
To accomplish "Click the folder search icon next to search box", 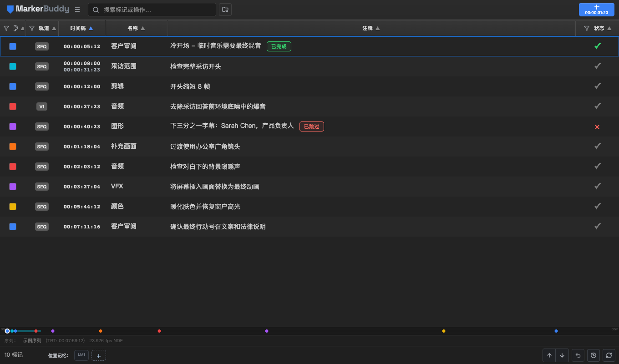I will [x=225, y=10].
